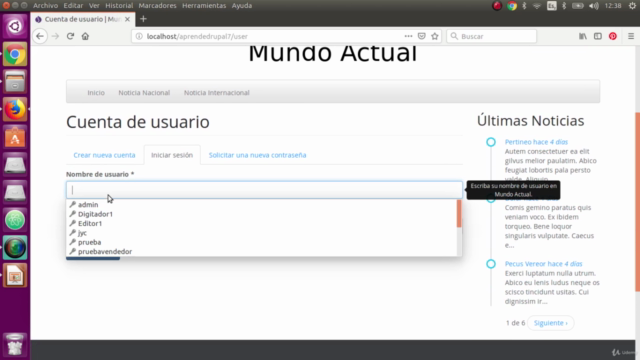Click the Mundo Actual site title
Viewport: 640px width, 360px height.
333,54
